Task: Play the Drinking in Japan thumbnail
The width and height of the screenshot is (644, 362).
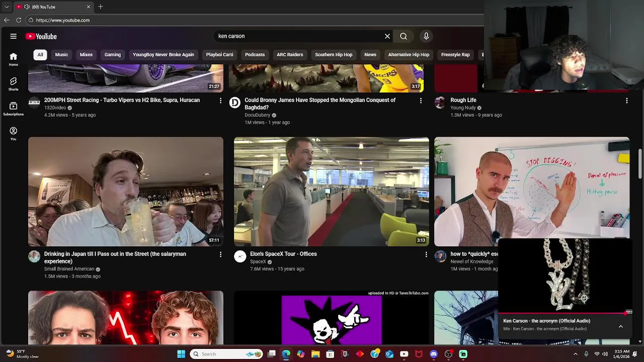Action: coord(126,192)
